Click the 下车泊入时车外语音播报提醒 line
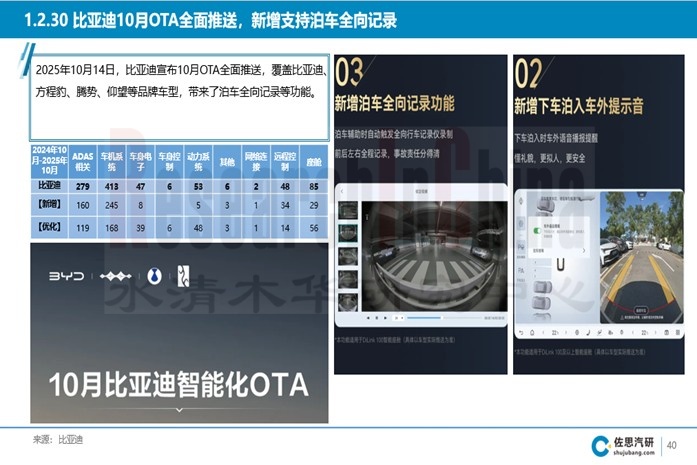The height and width of the screenshot is (465, 697). click(x=556, y=138)
